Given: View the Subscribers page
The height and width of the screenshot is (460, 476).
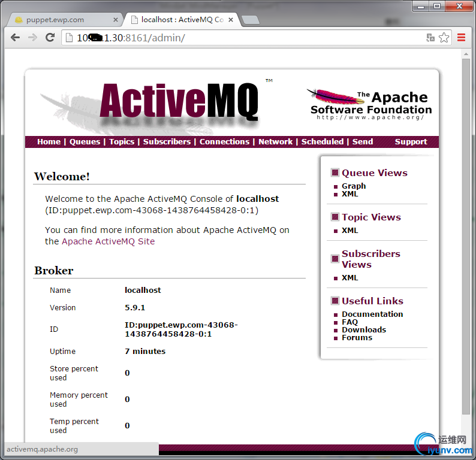Looking at the screenshot, I should 167,141.
